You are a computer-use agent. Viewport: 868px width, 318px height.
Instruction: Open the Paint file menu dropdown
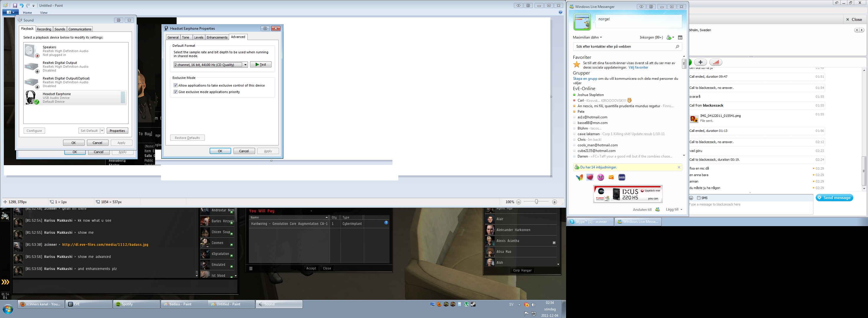coord(10,12)
